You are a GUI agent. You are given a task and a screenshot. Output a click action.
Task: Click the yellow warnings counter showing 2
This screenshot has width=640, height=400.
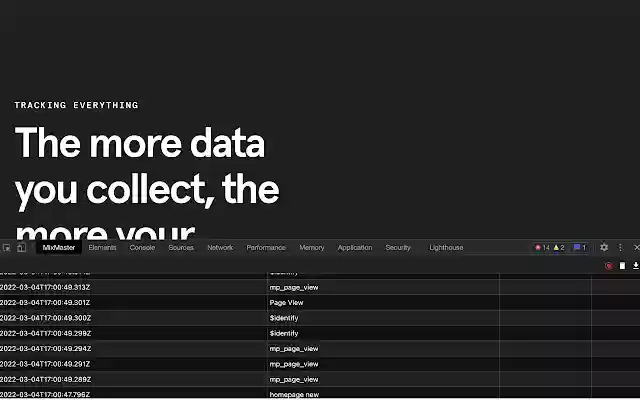tap(559, 247)
